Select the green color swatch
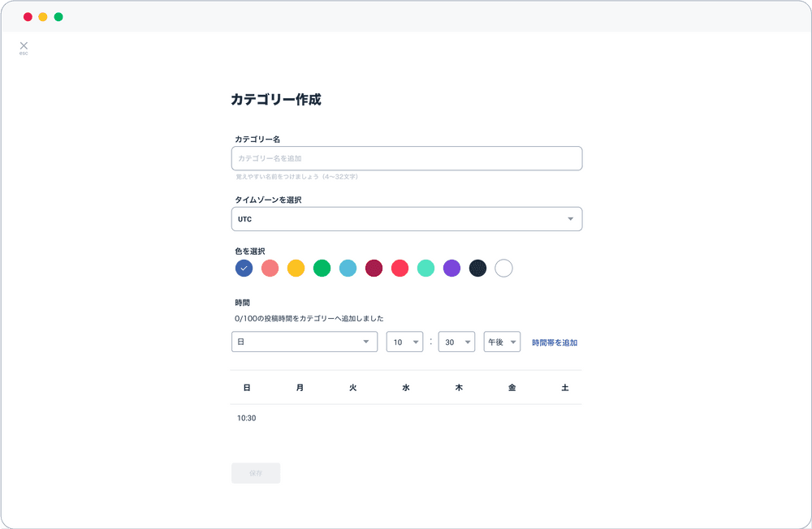Screen dimensions: 812x529 click(322, 268)
